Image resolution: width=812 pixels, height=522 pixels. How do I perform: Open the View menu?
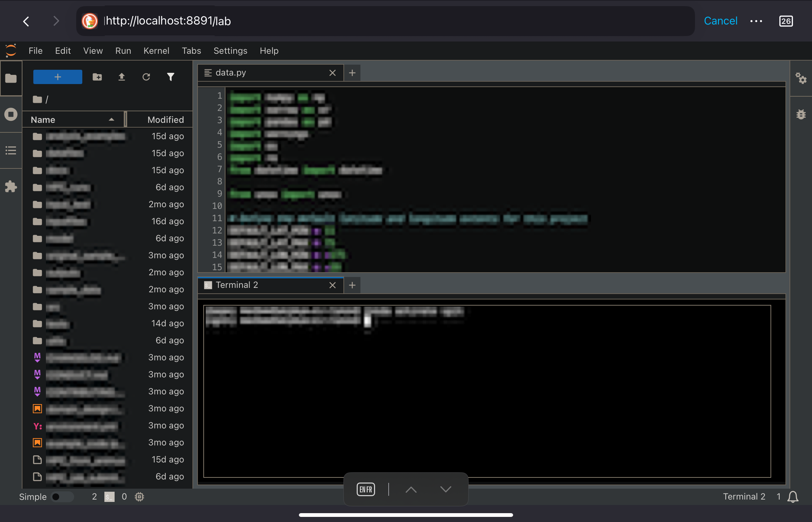tap(93, 51)
